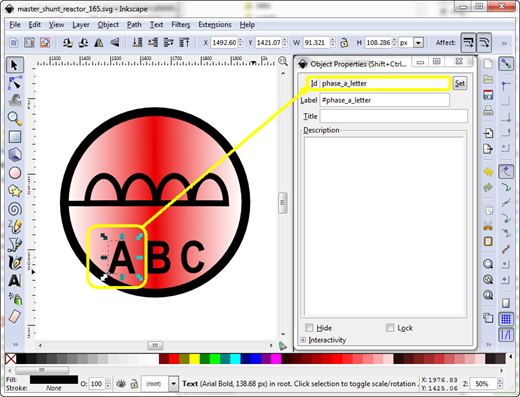
Task: Pick the cyan swatch in palette
Action: (x=235, y=359)
